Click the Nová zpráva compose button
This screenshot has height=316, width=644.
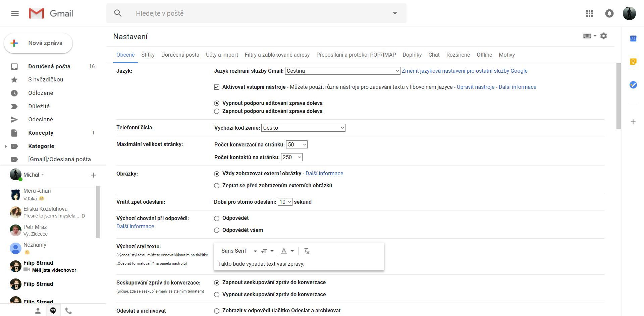point(38,43)
